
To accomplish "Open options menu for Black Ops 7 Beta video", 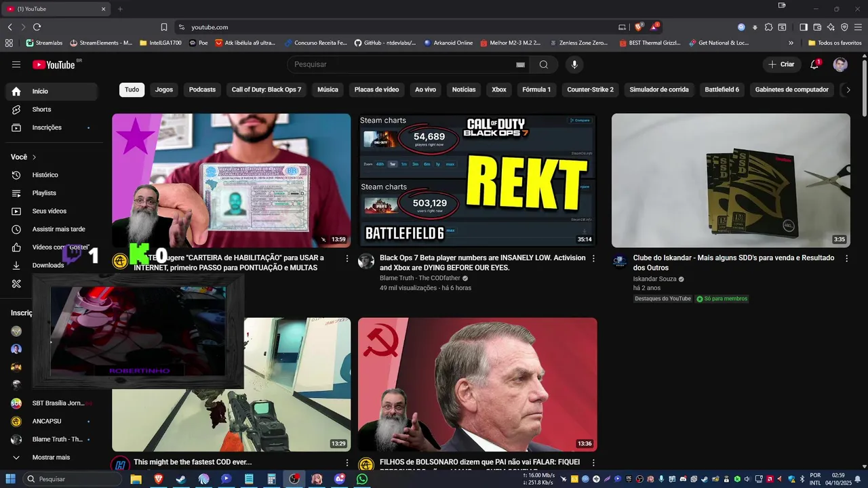I will [x=593, y=258].
